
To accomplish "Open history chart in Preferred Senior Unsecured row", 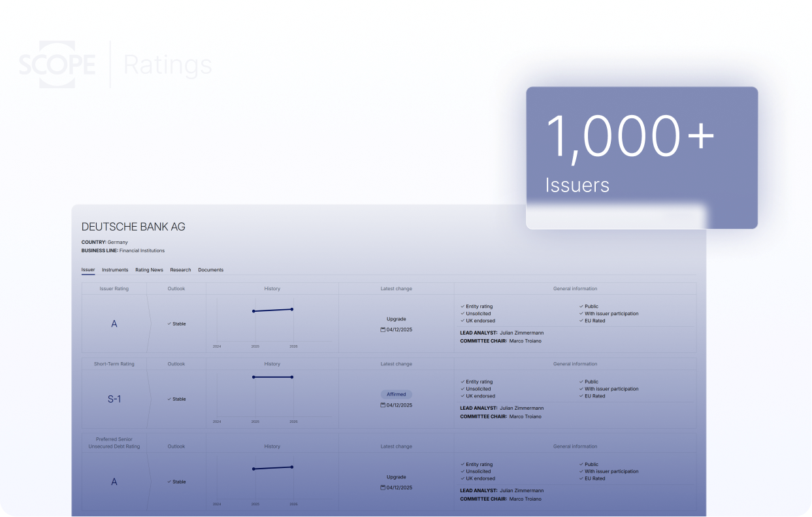I will [x=272, y=482].
